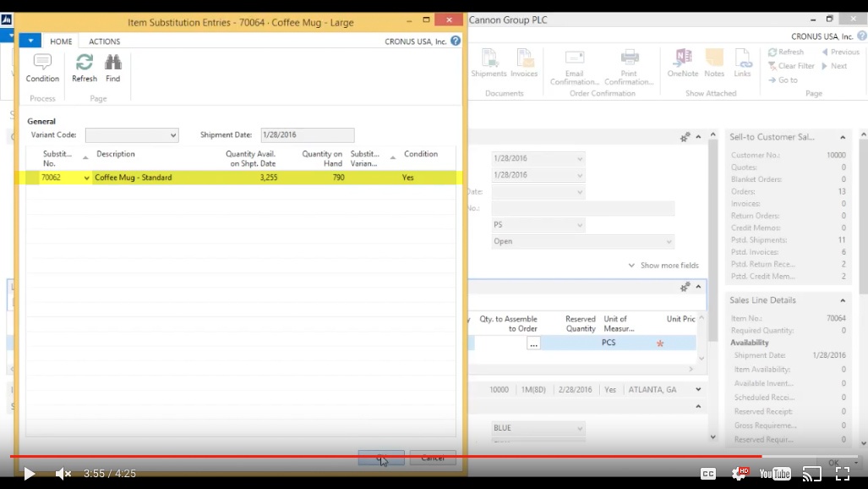Switch to the ACTIONS tab

[105, 41]
